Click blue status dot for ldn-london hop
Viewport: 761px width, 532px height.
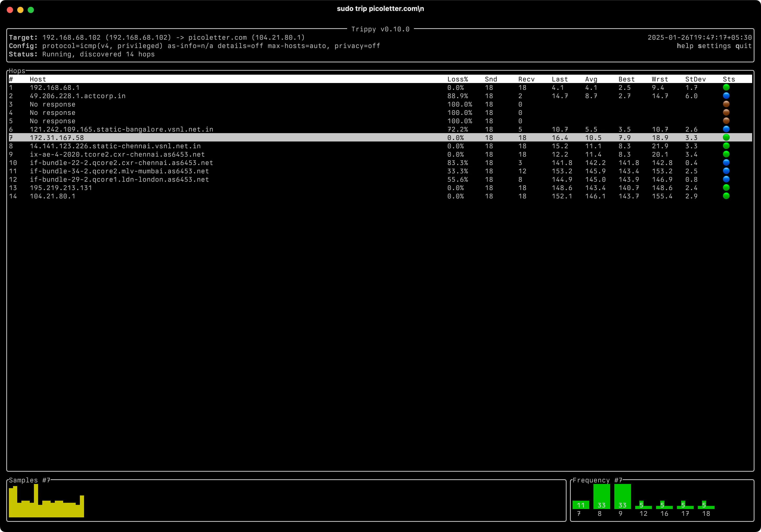[x=726, y=179]
